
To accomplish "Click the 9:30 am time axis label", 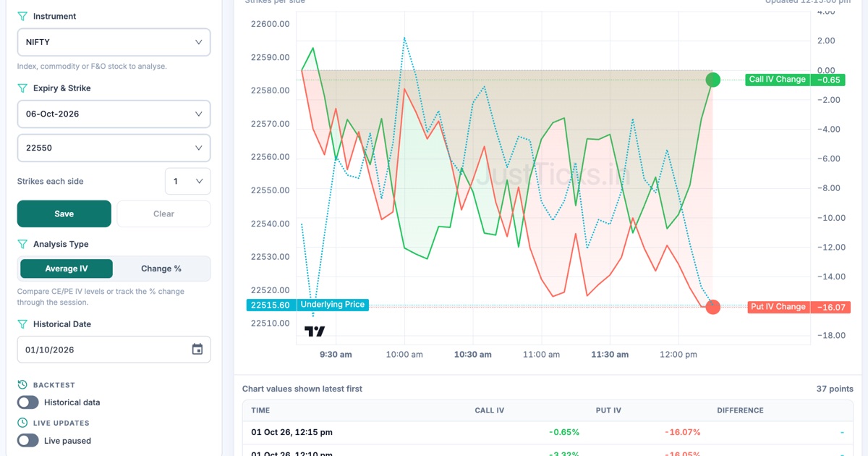I will coord(336,355).
